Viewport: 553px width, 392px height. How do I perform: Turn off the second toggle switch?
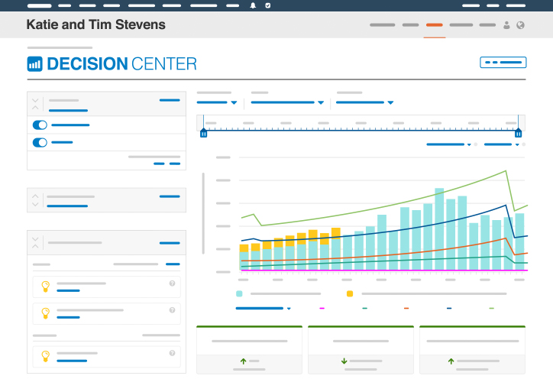[x=40, y=143]
